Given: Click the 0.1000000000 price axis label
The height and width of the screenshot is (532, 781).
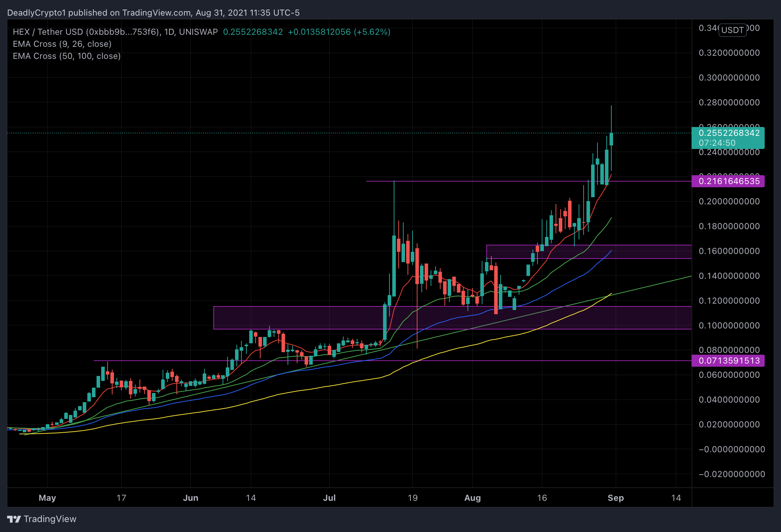Looking at the screenshot, I should pos(729,326).
